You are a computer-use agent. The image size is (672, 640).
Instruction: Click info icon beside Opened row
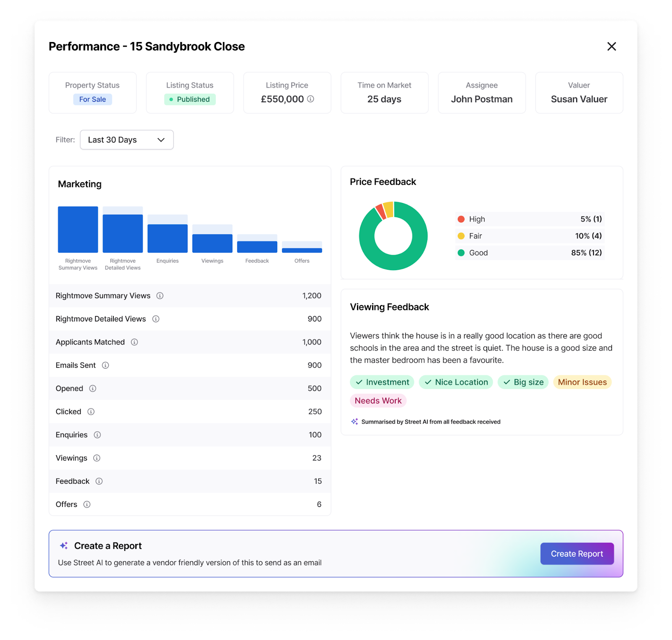93,388
